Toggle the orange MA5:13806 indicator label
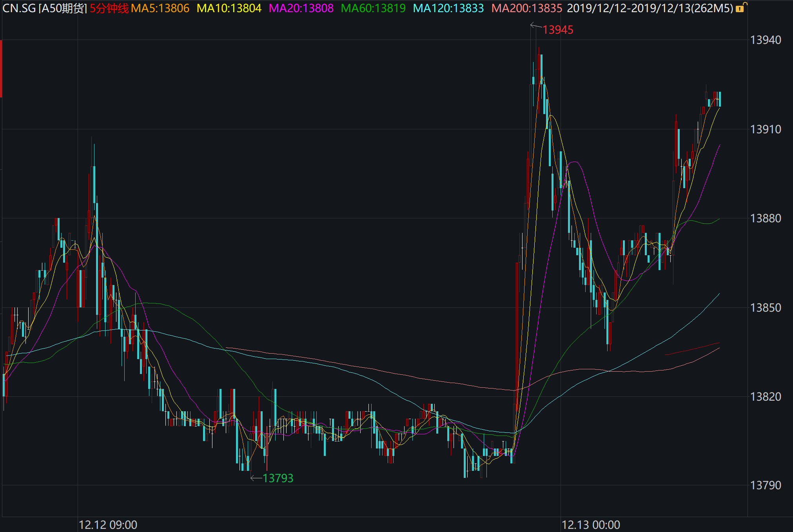The height and width of the screenshot is (532, 793). [x=160, y=8]
